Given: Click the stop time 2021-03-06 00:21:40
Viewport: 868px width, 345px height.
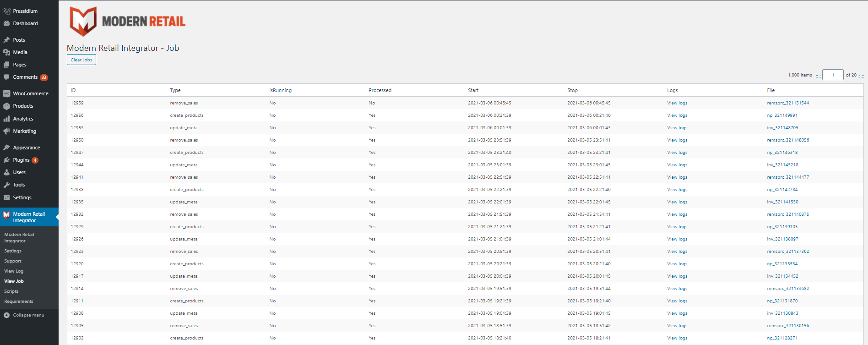Looking at the screenshot, I should click(589, 115).
